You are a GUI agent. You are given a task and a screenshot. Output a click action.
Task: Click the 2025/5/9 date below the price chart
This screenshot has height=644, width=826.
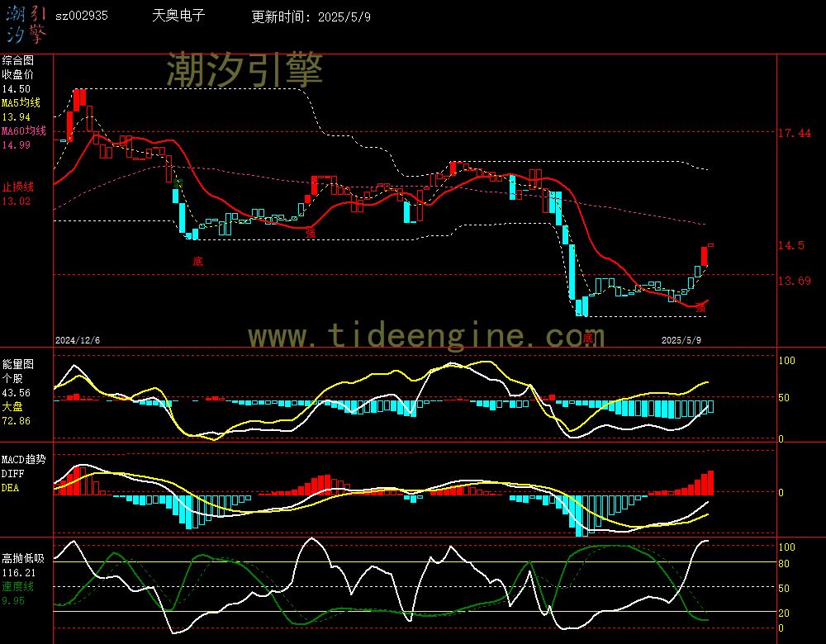681,340
